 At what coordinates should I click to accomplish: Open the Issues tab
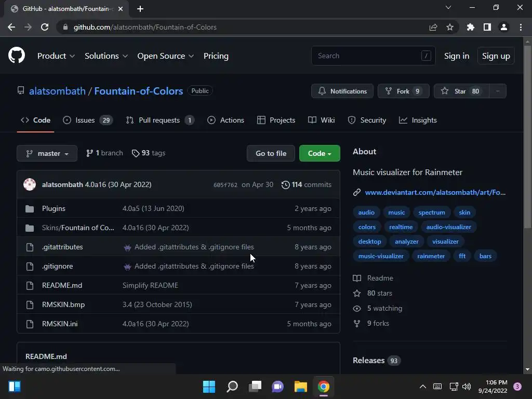coord(88,120)
